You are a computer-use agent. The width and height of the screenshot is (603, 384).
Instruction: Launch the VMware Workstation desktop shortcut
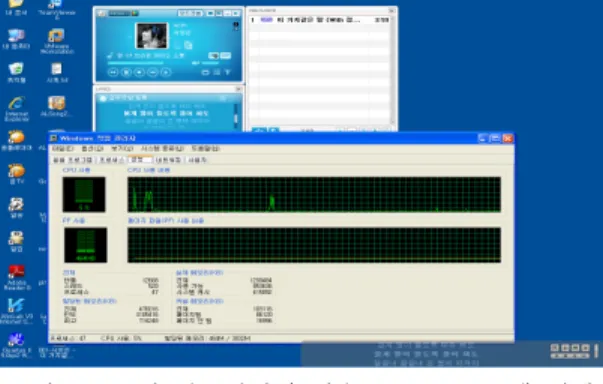[57, 41]
